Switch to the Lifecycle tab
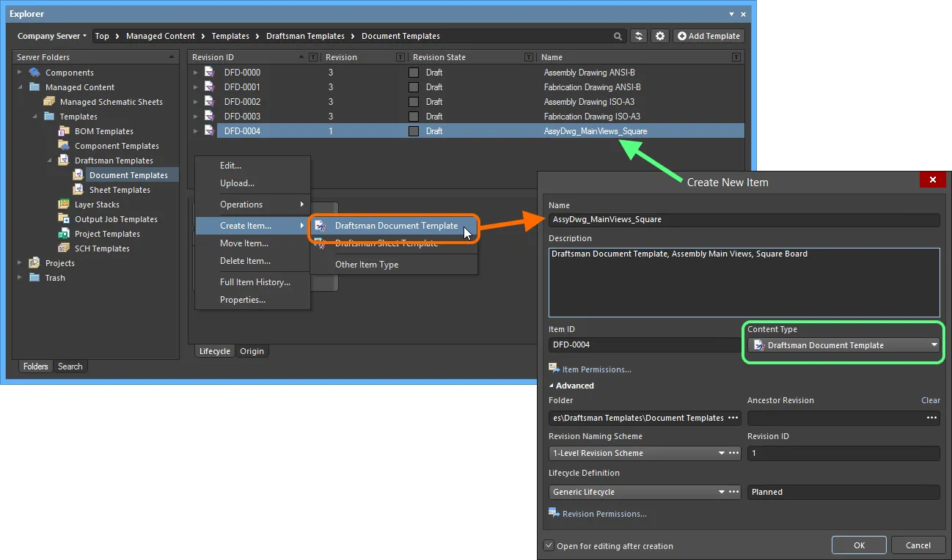The width and height of the screenshot is (952, 560). pyautogui.click(x=215, y=351)
